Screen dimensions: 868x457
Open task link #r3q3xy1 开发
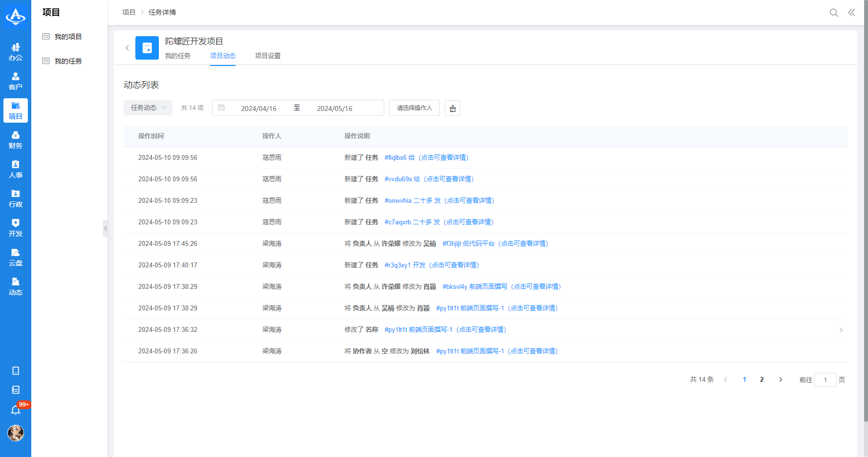point(432,265)
